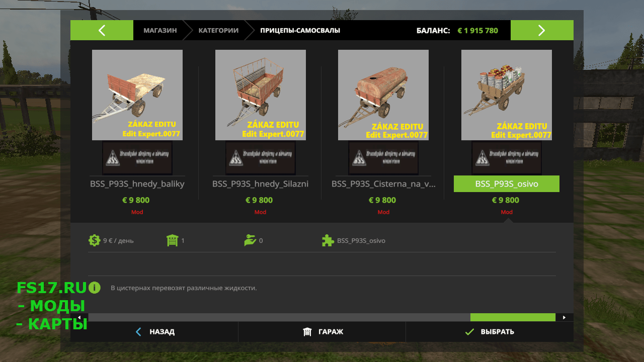
Task: Click the daily upkeep cost coin icon
Action: click(x=94, y=240)
